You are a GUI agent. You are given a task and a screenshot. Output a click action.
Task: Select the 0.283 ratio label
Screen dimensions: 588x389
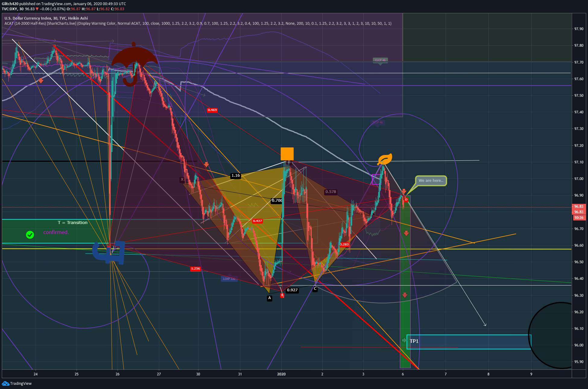tap(344, 245)
